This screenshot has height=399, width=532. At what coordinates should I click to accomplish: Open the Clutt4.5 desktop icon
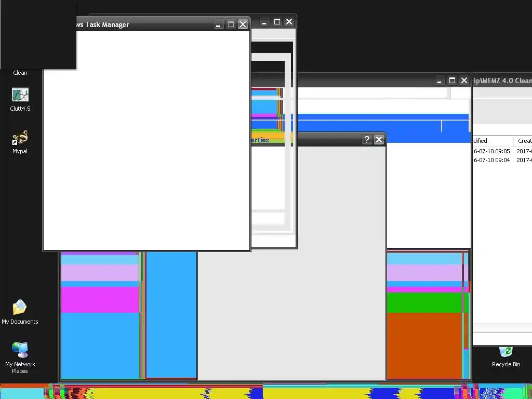20,99
